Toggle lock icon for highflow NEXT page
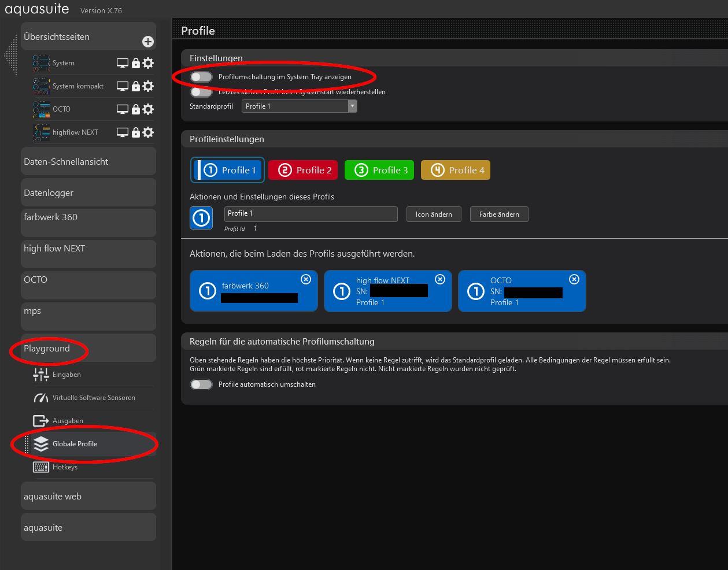Screen dimensions: 728x570 tap(136, 132)
